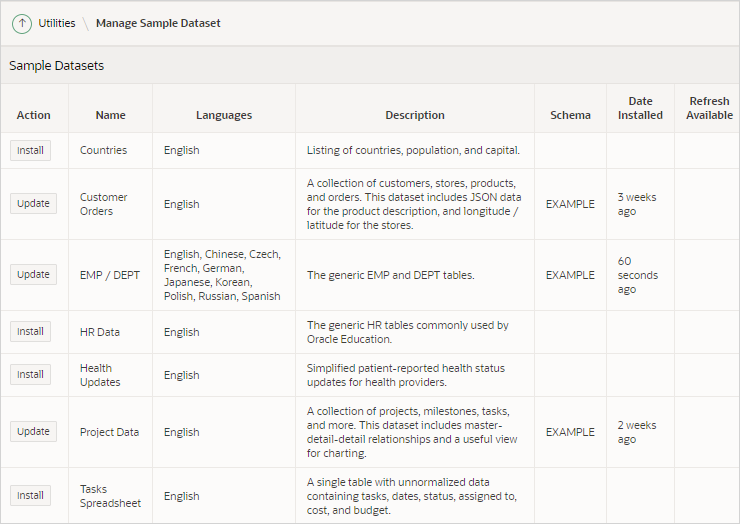Open the Utilities breadcrumb link
The width and height of the screenshot is (740, 524).
(56, 23)
